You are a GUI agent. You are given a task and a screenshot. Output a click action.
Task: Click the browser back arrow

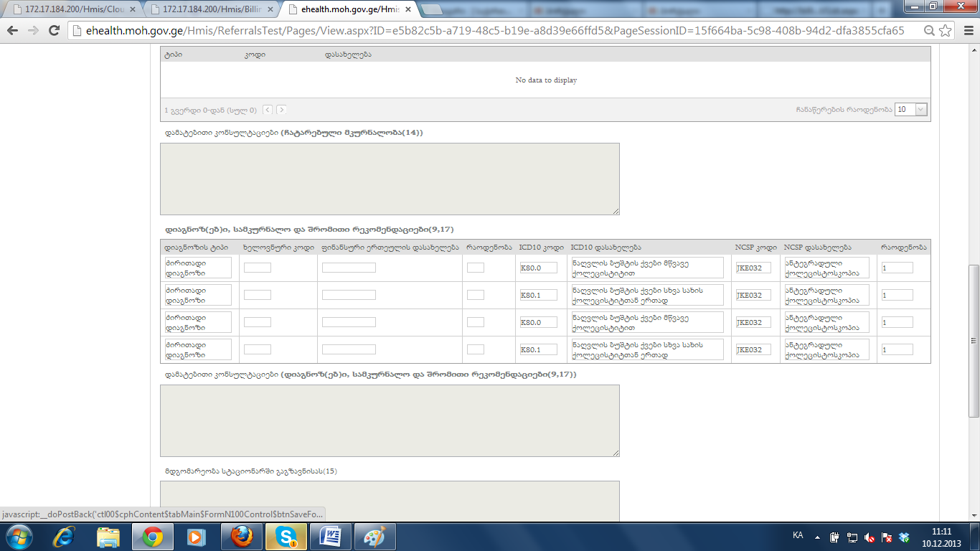pyautogui.click(x=12, y=31)
